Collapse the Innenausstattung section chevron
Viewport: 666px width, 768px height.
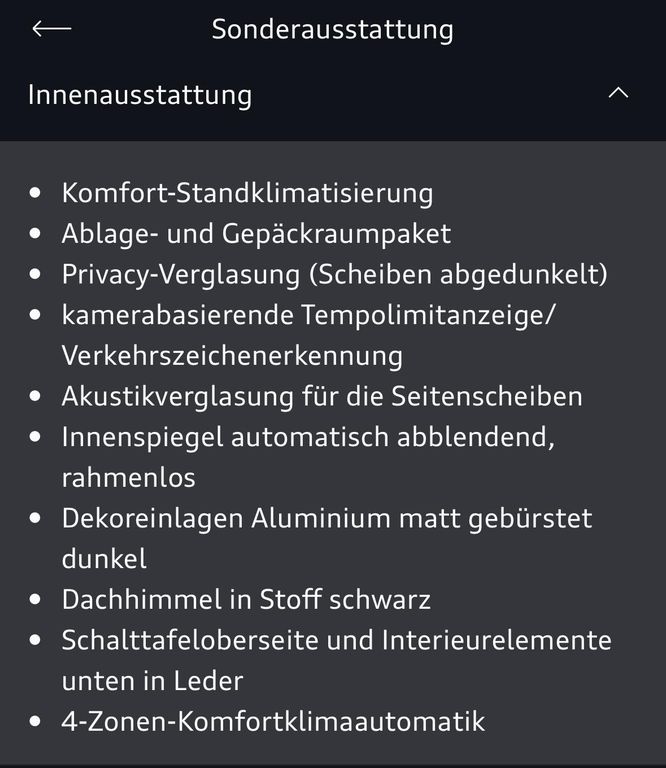tap(618, 93)
